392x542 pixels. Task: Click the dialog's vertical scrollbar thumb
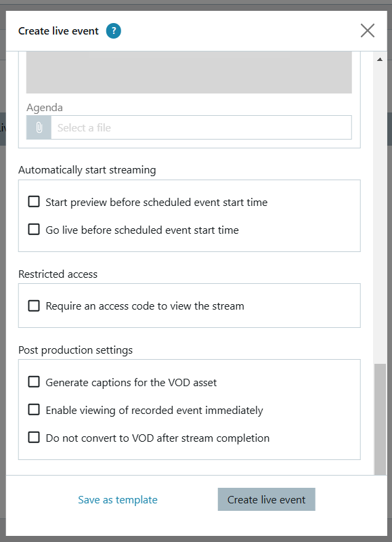coord(380,419)
